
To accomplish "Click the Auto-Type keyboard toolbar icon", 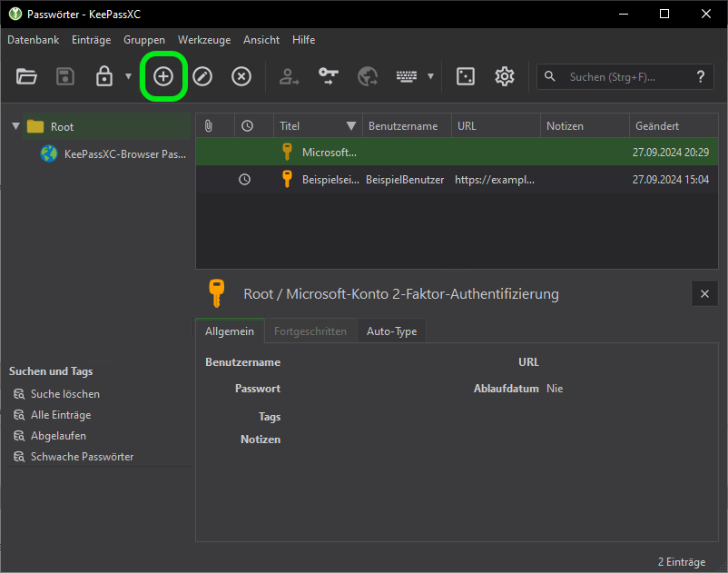I will click(x=406, y=77).
